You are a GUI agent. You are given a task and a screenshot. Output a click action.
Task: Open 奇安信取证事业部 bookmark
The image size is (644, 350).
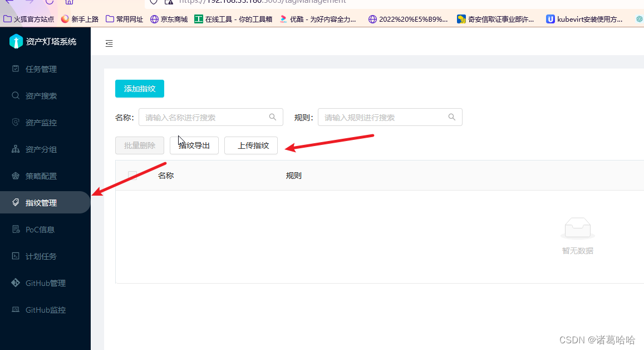tap(495, 19)
